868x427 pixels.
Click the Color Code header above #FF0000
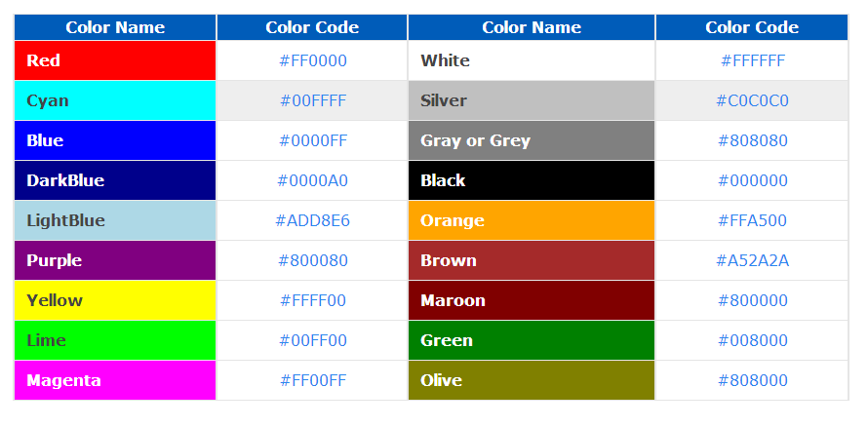point(312,27)
